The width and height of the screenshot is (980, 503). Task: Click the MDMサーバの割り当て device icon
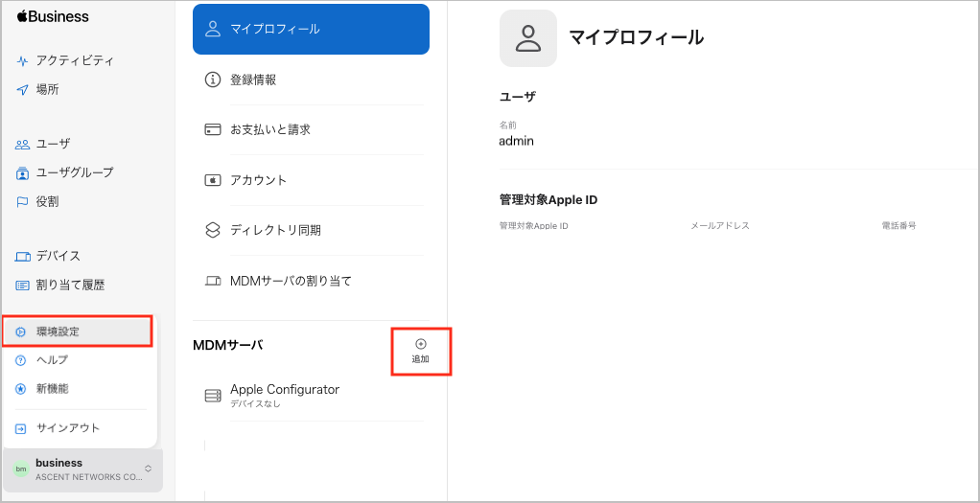click(x=213, y=281)
